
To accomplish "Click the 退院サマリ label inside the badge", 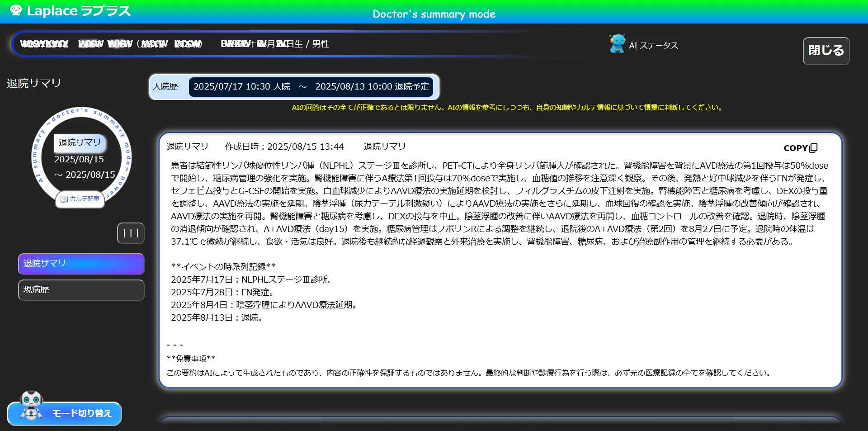I will point(80,142).
